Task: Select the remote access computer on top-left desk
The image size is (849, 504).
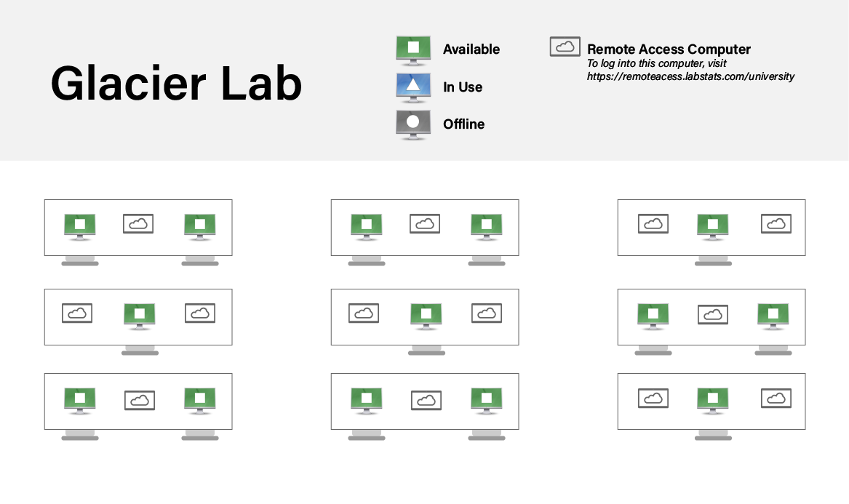Action: click(138, 223)
